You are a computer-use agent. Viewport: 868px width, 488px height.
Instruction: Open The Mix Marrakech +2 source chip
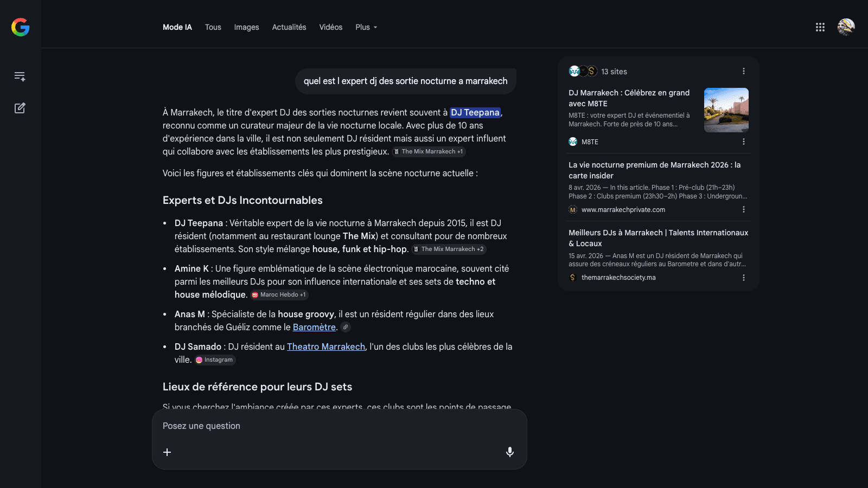tap(449, 249)
